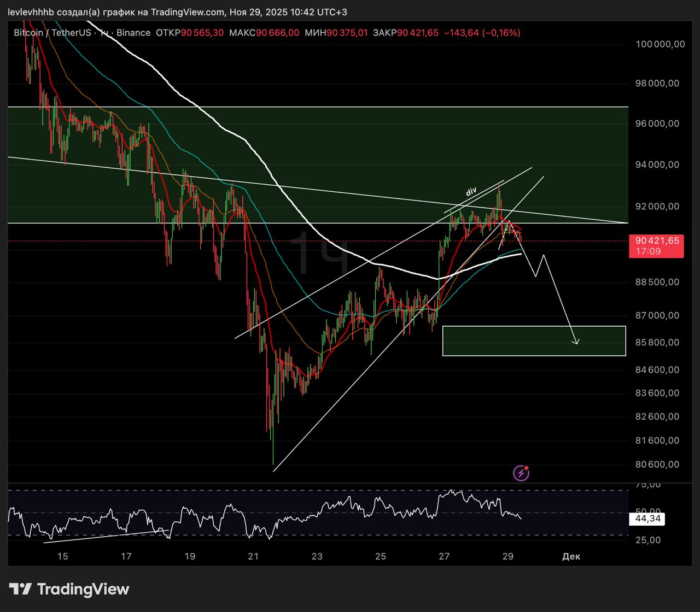Click the 82 600,00 price axis label
This screenshot has height=612, width=700.
pyautogui.click(x=658, y=416)
